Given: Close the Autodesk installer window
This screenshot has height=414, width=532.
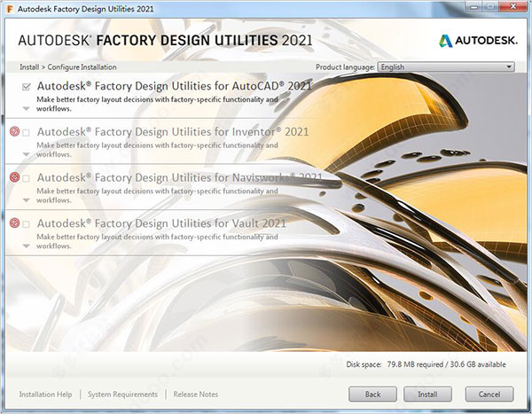Looking at the screenshot, I should pos(513,7).
